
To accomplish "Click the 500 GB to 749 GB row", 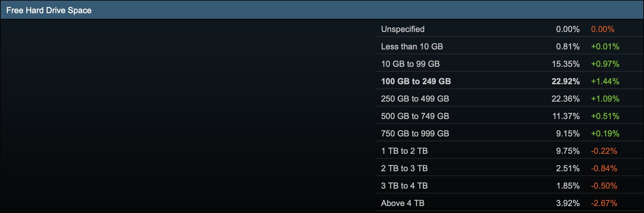I will 509,115.
